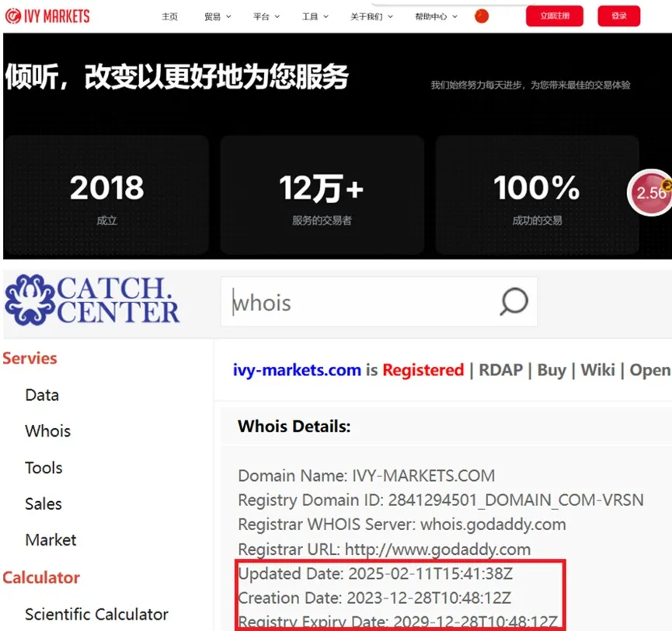Click the 我们始终努力每天进步 subtitle text
The image size is (672, 631).
pyautogui.click(x=530, y=85)
